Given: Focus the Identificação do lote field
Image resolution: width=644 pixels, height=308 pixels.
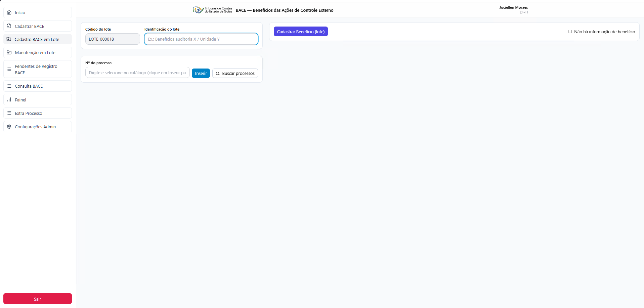Looking at the screenshot, I should click(x=202, y=39).
